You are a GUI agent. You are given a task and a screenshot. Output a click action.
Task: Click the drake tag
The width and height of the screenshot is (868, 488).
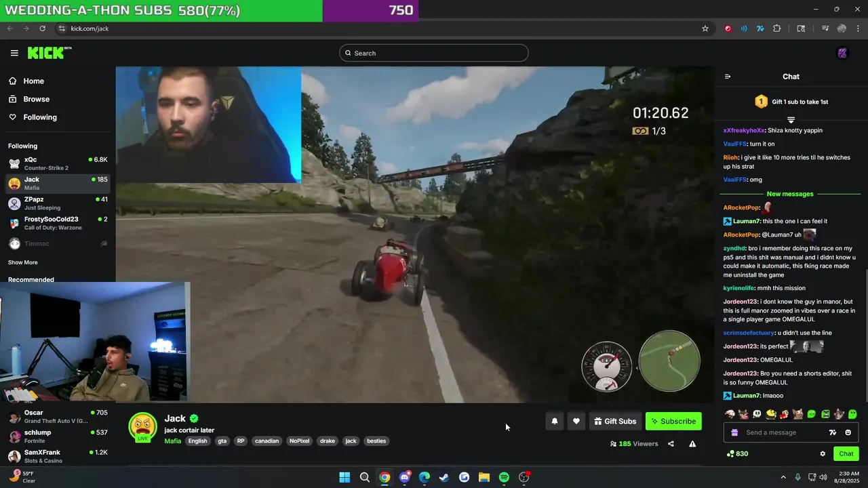point(328,441)
